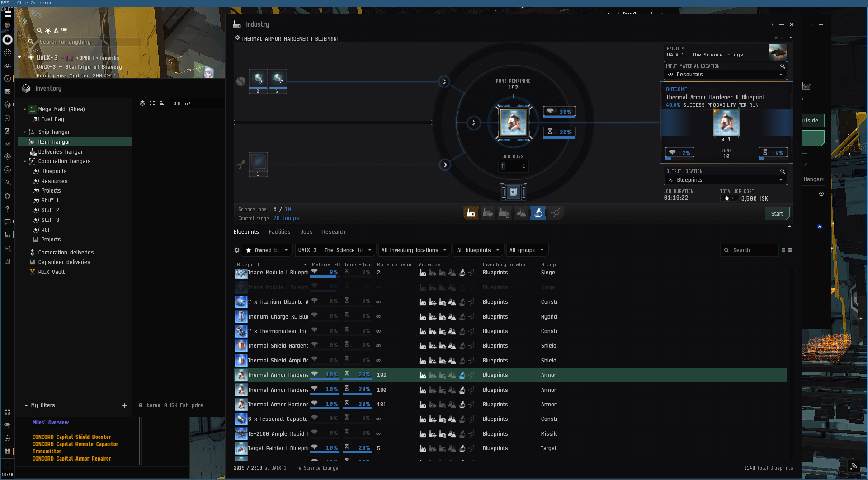This screenshot has height=480, width=868.
Task: Select the Manufacturing activity icon
Action: click(x=471, y=213)
